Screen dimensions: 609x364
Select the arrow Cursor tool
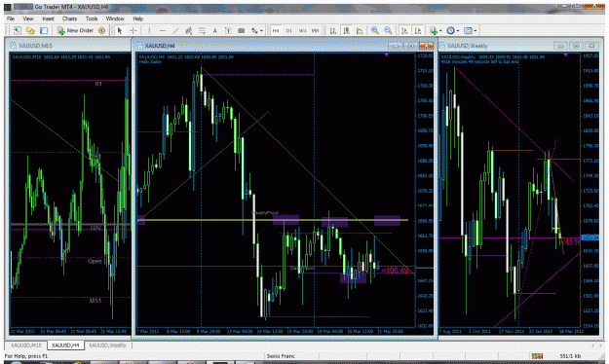tap(120, 30)
